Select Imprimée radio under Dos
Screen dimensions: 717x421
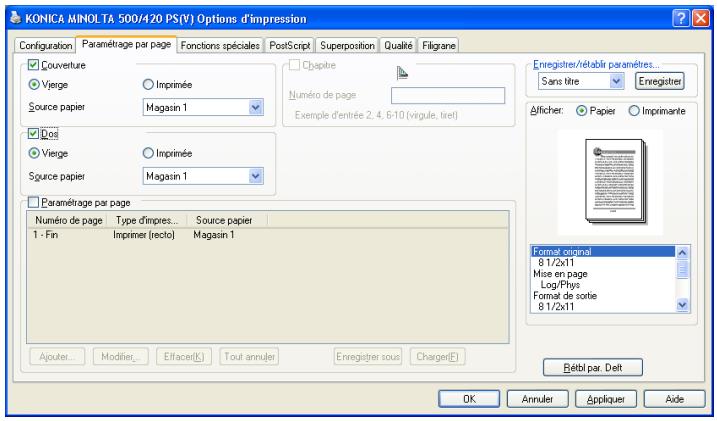(148, 153)
